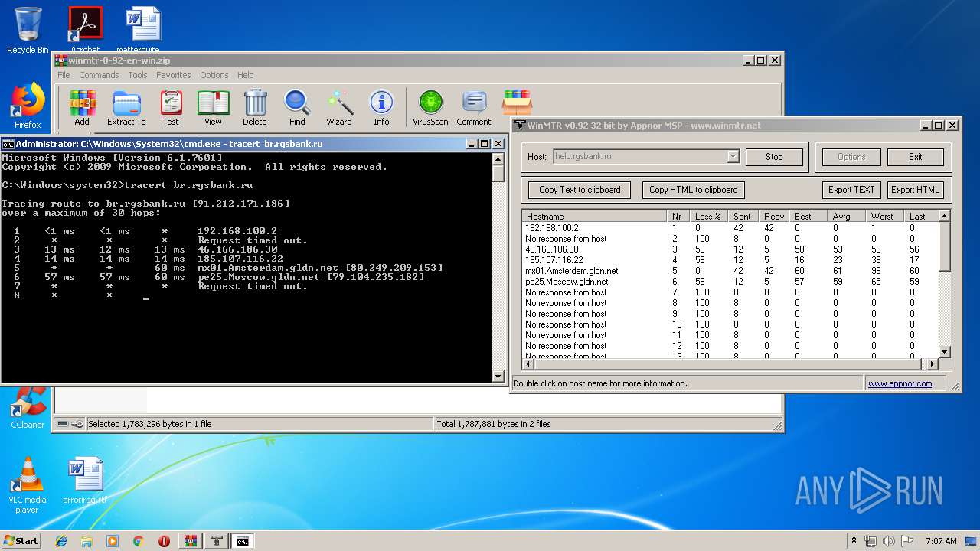Sort by the Loss % column header

(708, 217)
